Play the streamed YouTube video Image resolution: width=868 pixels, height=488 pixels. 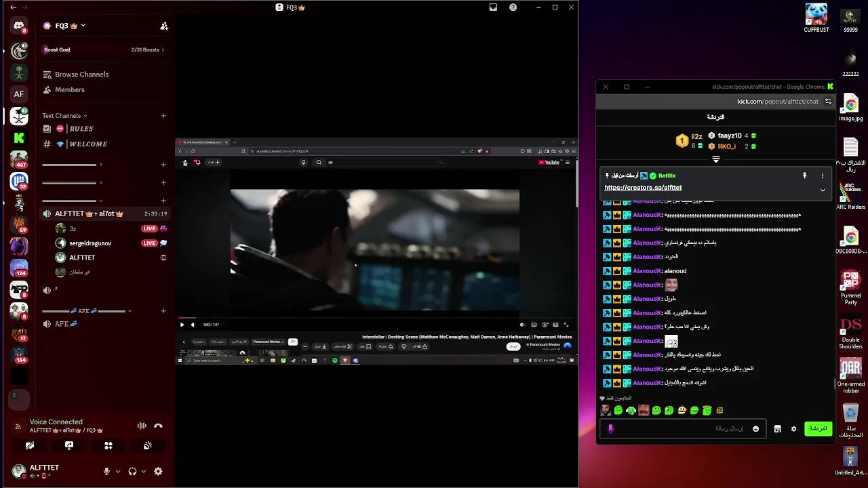pyautogui.click(x=182, y=325)
